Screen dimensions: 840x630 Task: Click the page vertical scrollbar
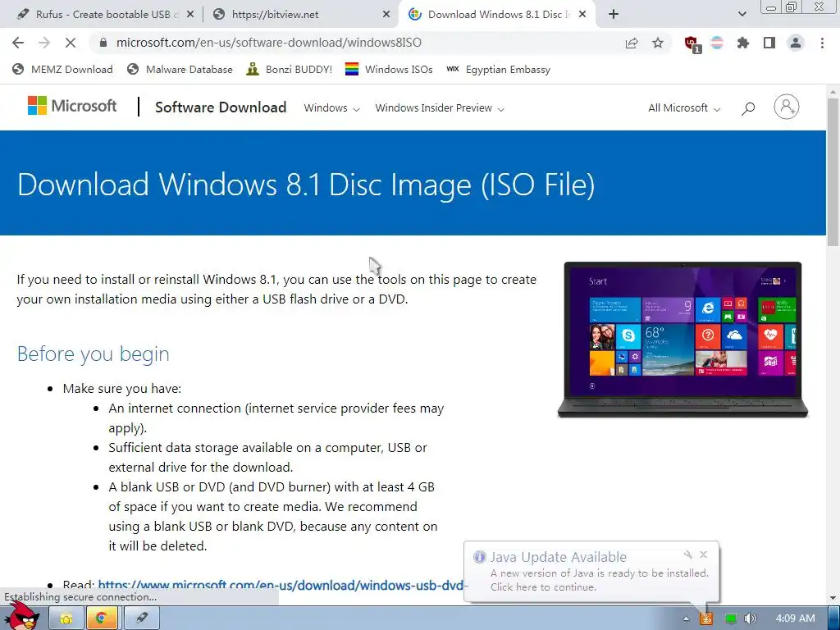click(x=833, y=171)
